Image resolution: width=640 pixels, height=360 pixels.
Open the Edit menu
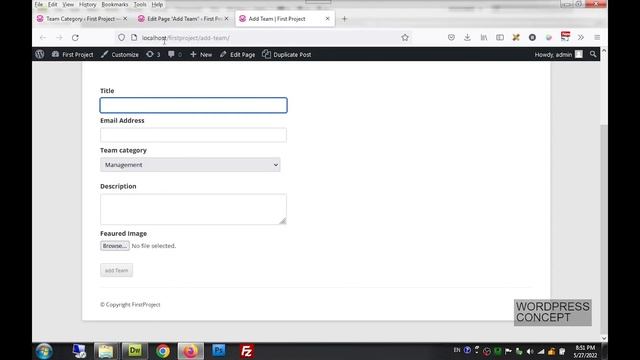pos(53,4)
